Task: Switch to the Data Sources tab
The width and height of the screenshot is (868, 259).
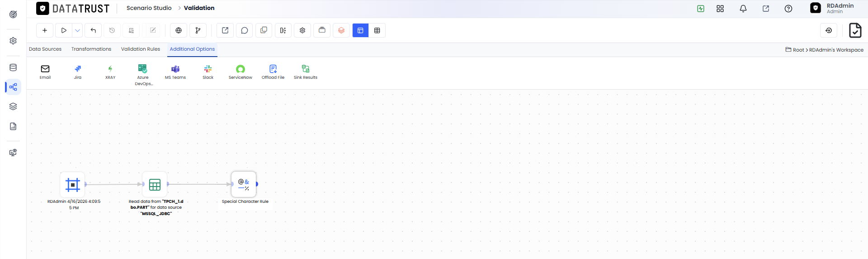Action: [45, 49]
